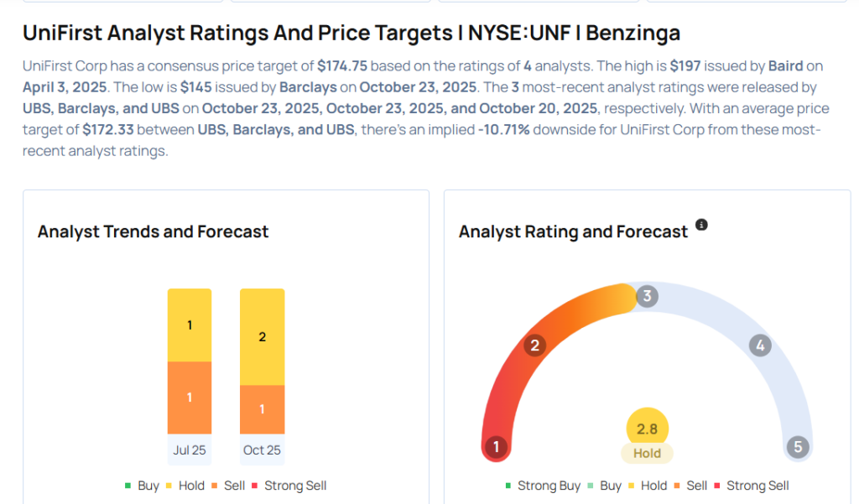Click the Hold badge under the 2.8 score

pyautogui.click(x=647, y=453)
